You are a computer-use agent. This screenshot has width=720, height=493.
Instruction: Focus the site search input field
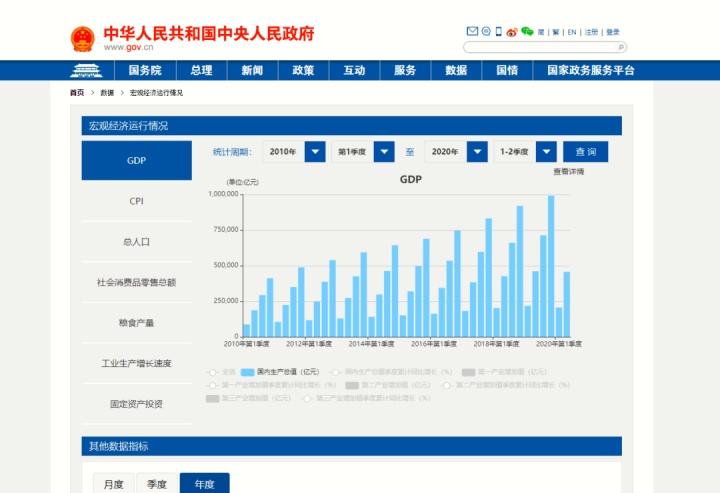[x=538, y=47]
